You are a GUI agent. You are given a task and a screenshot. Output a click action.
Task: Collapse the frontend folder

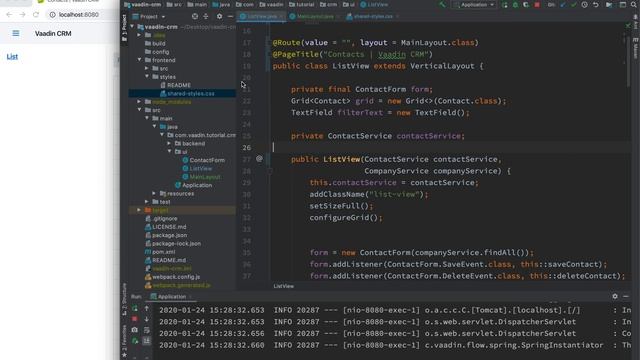pos(139,60)
